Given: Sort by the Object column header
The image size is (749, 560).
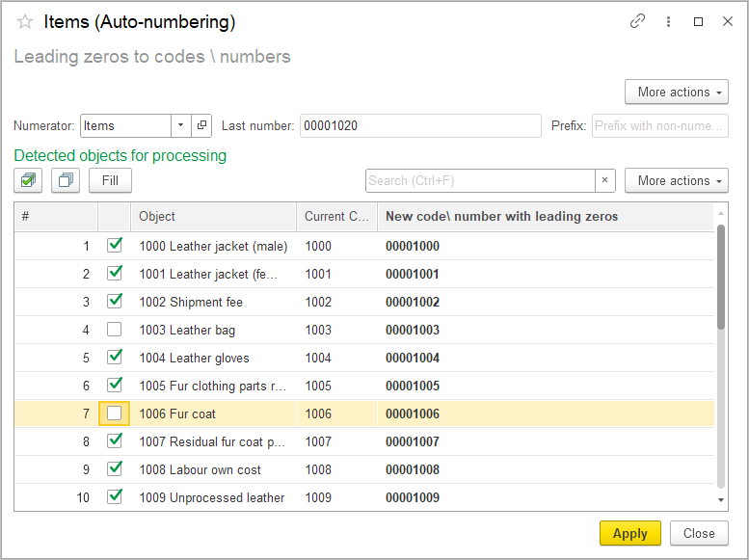Looking at the screenshot, I should tap(214, 217).
